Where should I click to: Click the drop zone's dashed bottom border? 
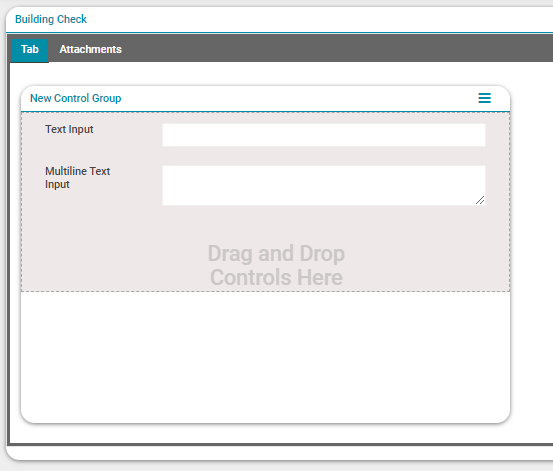[x=265, y=291]
